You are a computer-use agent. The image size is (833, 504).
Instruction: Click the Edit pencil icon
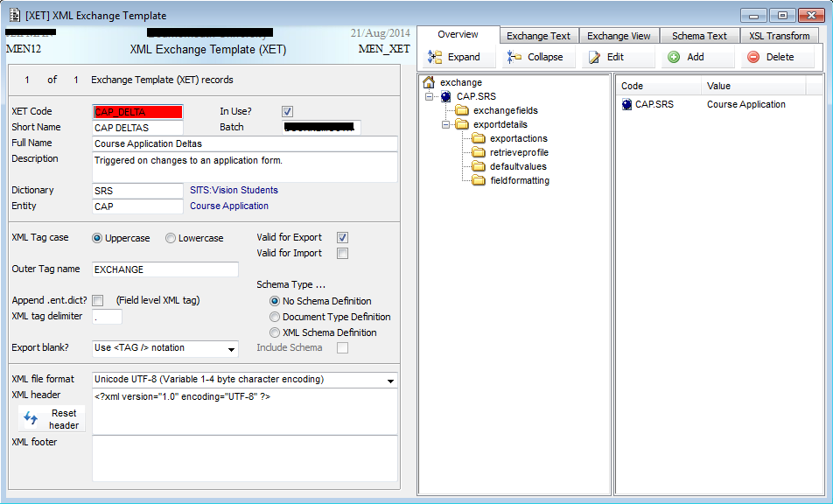pos(594,57)
